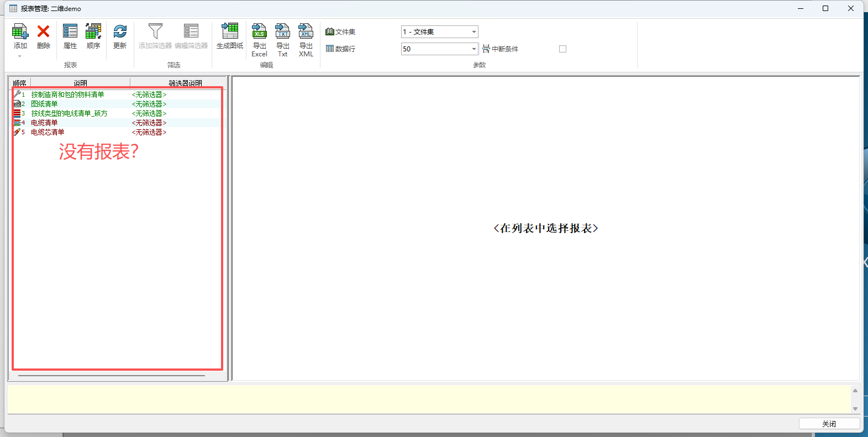Export report with 导出 Excel
This screenshot has height=437, width=868.
click(259, 40)
